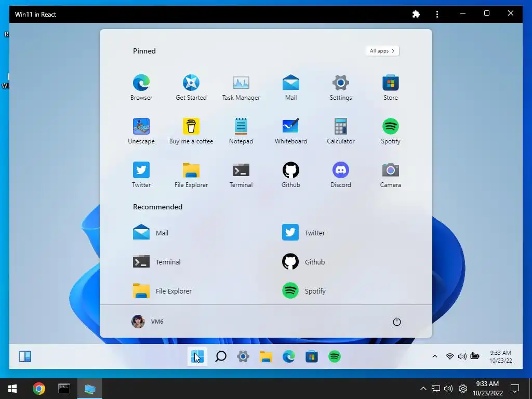Open the host Windows Start button
The height and width of the screenshot is (399, 532).
point(12,389)
